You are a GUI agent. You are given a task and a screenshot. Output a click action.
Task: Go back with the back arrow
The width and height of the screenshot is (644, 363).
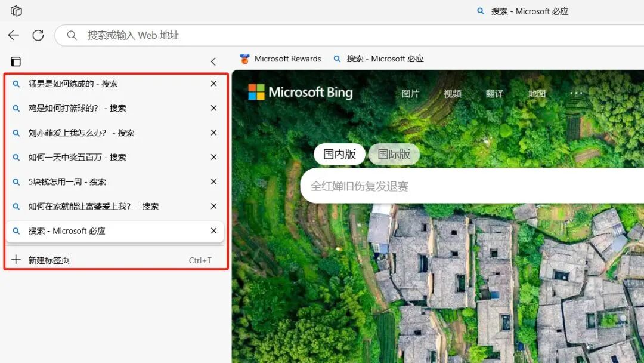[x=14, y=35]
